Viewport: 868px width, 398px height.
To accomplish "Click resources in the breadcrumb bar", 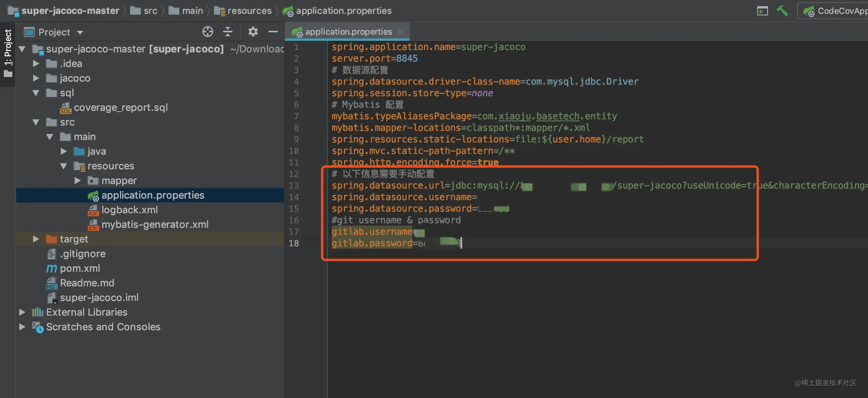I will [243, 11].
